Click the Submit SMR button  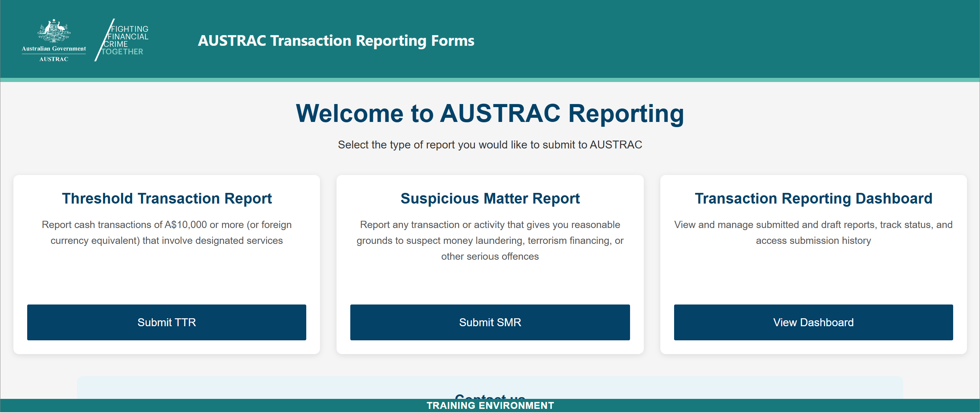point(490,323)
